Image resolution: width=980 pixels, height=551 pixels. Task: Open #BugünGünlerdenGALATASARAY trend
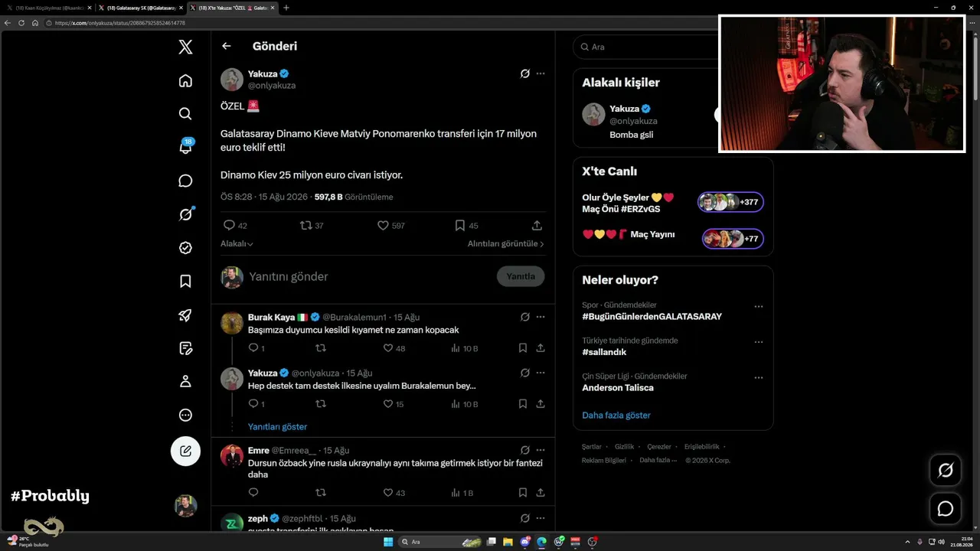[x=652, y=317]
